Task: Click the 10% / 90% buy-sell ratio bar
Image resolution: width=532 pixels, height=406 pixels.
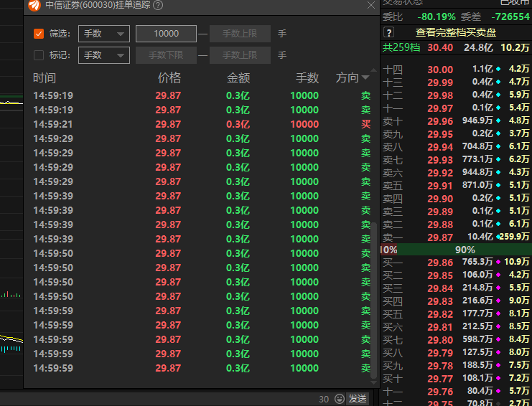Action: point(456,250)
